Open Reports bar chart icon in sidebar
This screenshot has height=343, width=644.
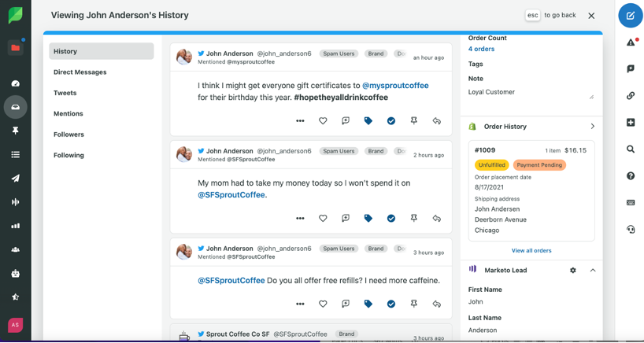pyautogui.click(x=15, y=226)
